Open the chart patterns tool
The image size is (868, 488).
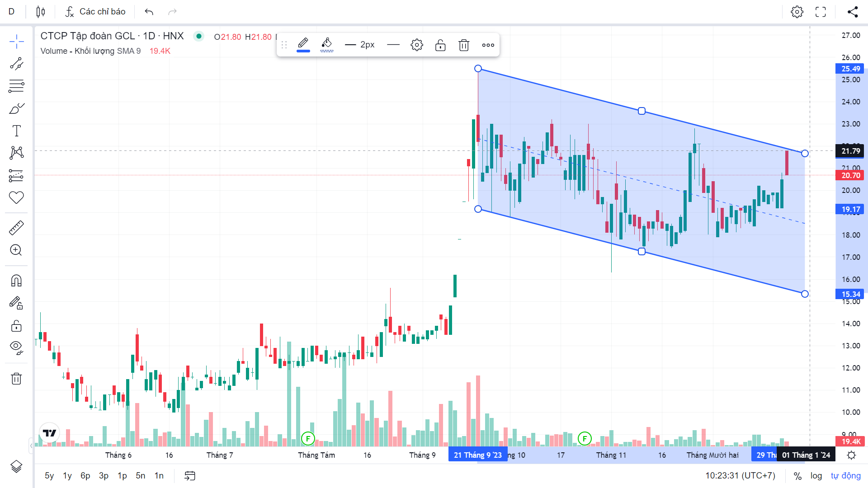coord(16,153)
